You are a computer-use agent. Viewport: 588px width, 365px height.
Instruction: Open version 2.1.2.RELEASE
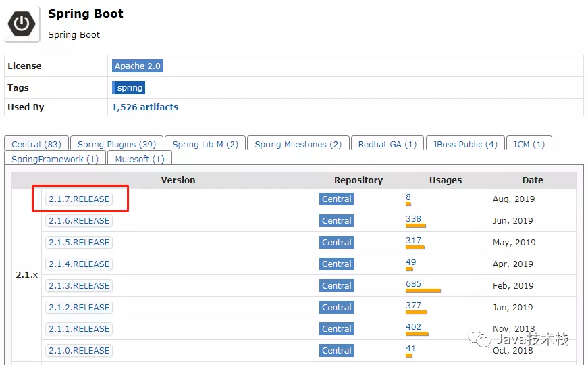pyautogui.click(x=79, y=307)
